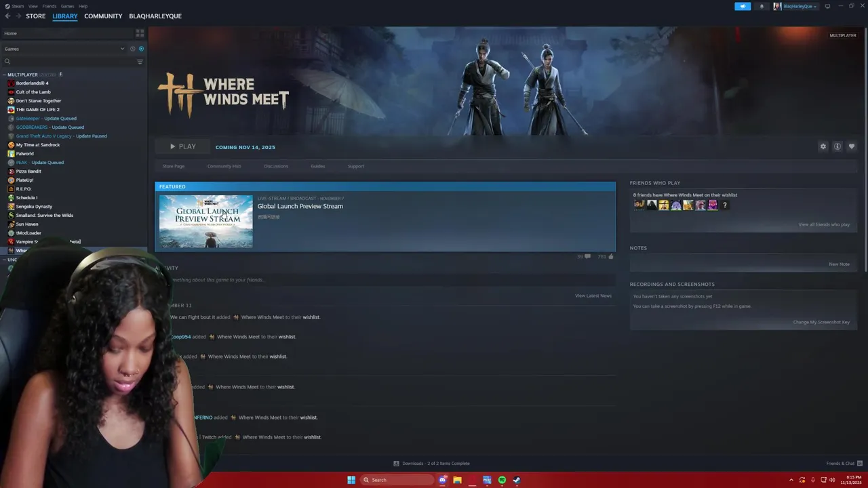Image resolution: width=868 pixels, height=488 pixels.
Task: Open the notifications bell
Action: click(x=761, y=6)
